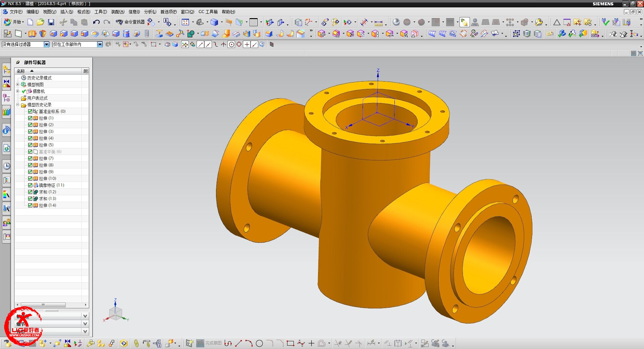Toggle checkbox for 镜像特征 (11)

30,185
